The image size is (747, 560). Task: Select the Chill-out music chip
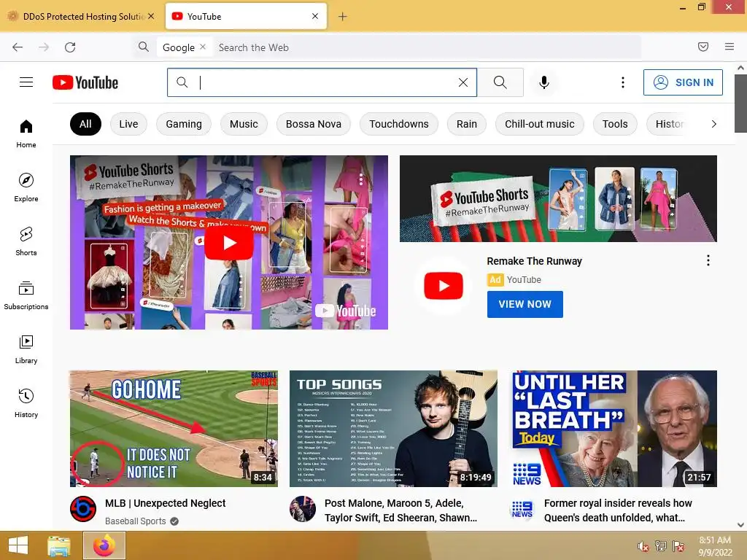tap(540, 124)
